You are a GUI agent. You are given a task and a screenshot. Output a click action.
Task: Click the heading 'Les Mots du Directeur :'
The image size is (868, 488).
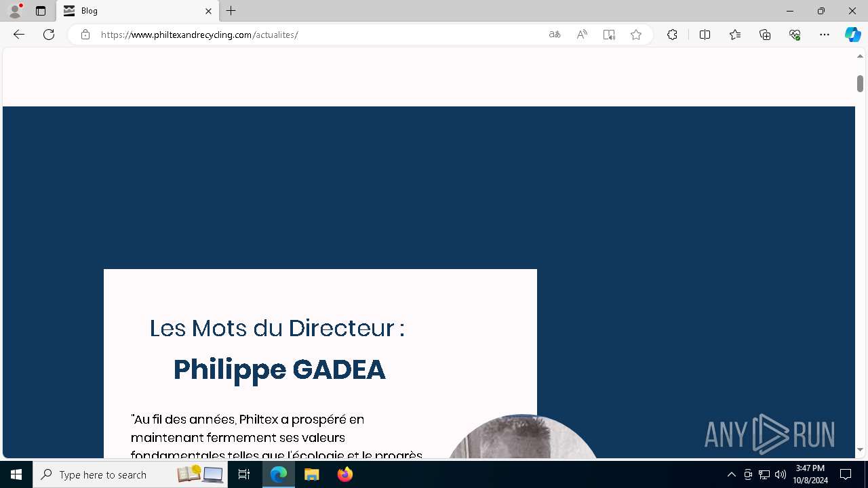click(x=277, y=328)
